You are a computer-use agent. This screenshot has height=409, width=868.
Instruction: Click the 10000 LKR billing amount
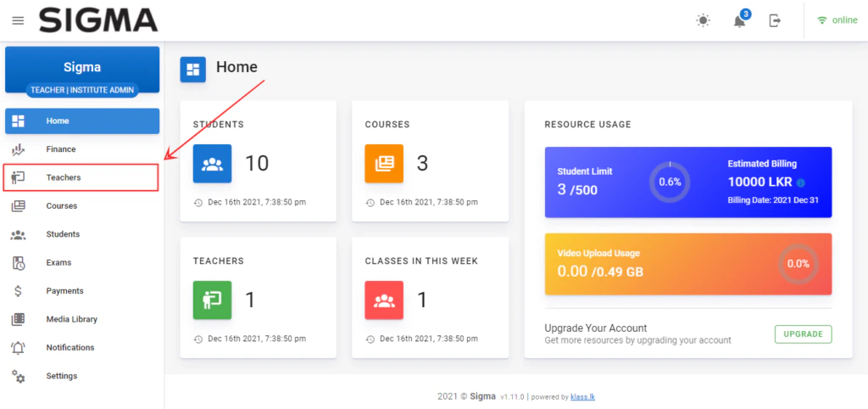pos(760,182)
